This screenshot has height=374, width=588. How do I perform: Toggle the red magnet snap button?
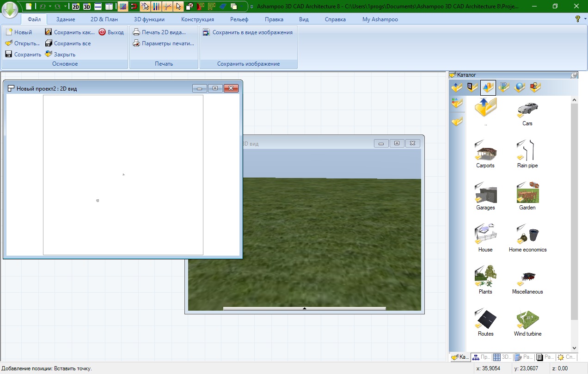134,6
